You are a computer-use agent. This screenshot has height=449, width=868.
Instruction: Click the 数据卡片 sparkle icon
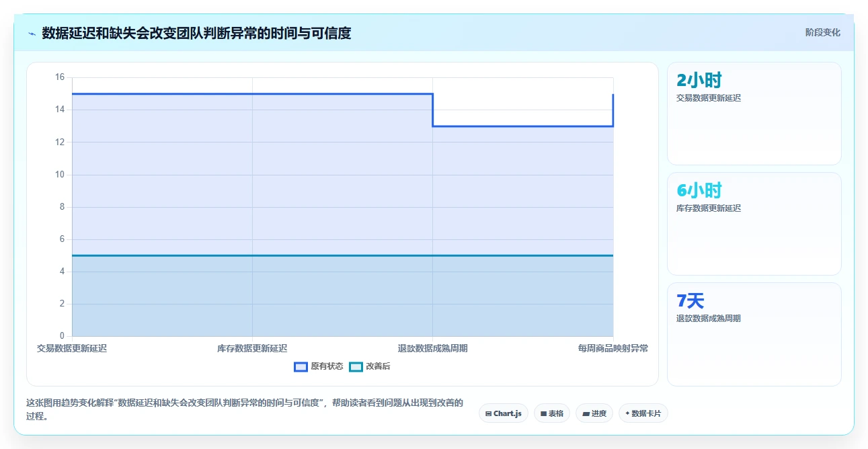click(627, 413)
